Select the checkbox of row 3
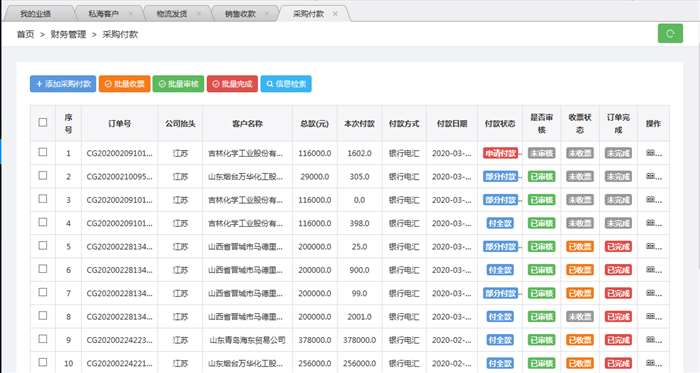The height and width of the screenshot is (373, 700). click(43, 199)
